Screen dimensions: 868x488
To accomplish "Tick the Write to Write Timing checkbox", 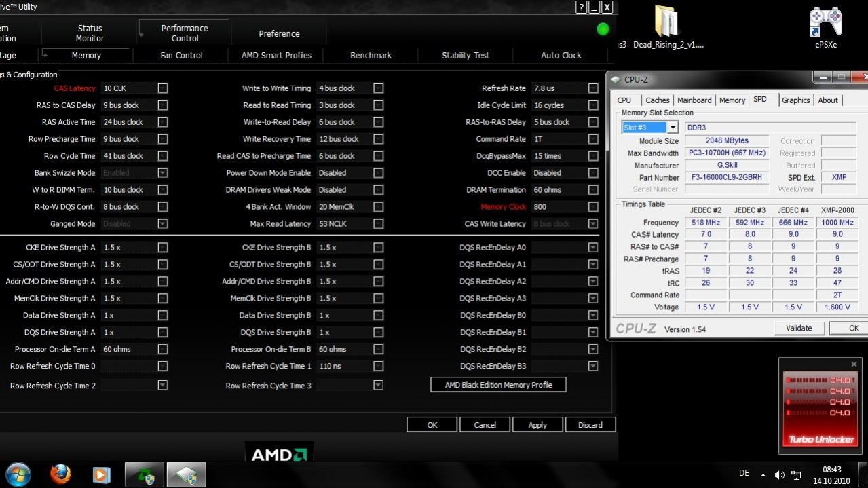I will [379, 88].
